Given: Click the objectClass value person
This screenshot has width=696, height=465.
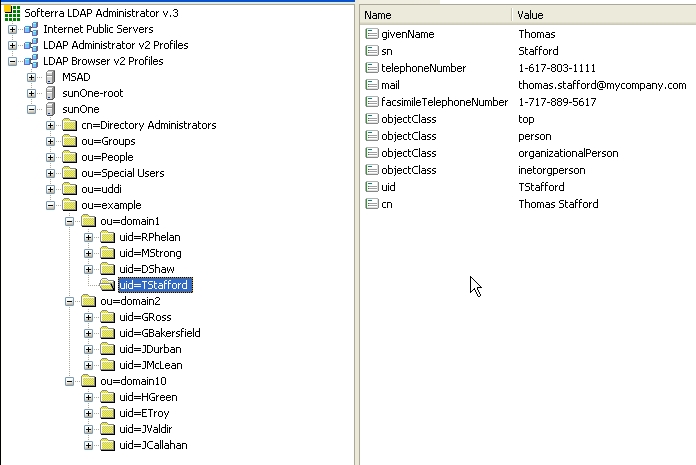Looking at the screenshot, I should tap(535, 136).
